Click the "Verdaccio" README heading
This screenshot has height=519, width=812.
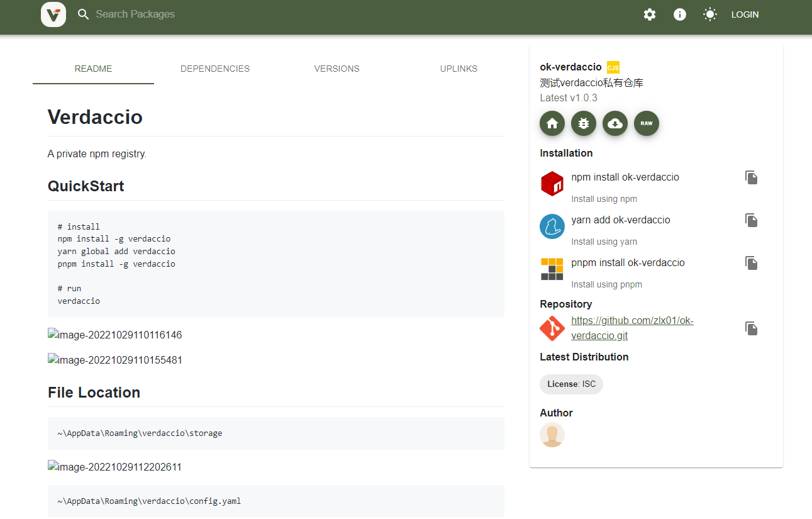click(95, 117)
